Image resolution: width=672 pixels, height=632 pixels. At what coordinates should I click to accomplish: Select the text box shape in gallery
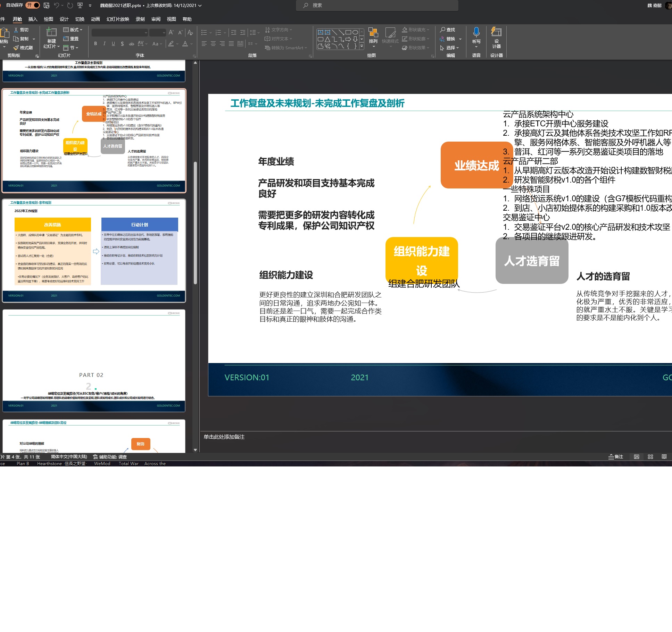[321, 32]
